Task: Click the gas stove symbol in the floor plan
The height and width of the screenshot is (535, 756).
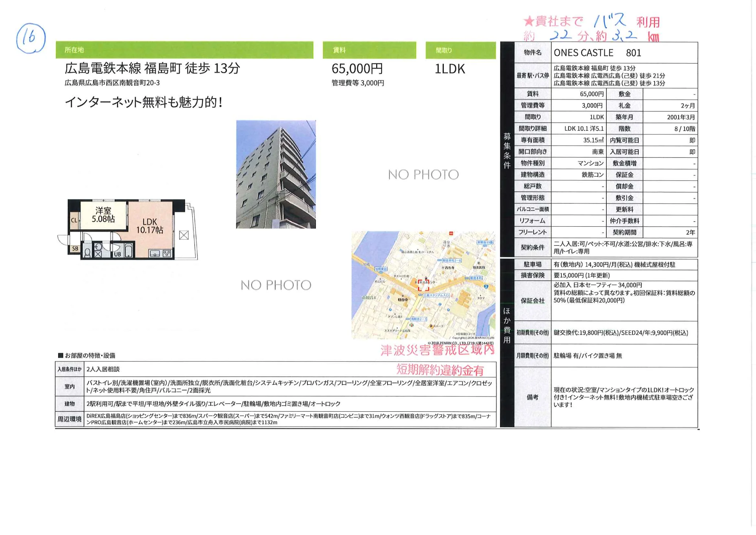Action: click(x=167, y=254)
